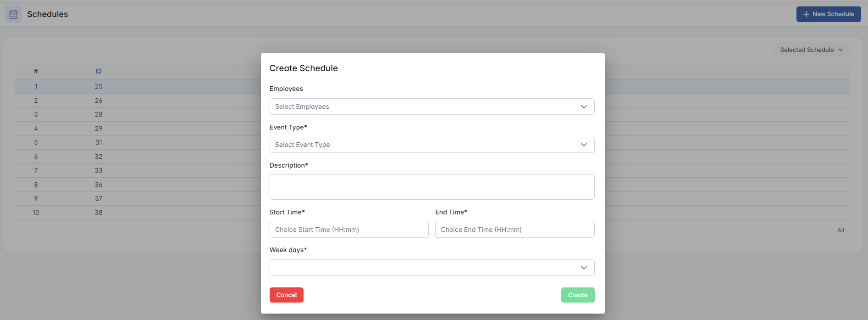Expand the Selected Schedule filter
Image resolution: width=868 pixels, height=320 pixels.
(811, 50)
